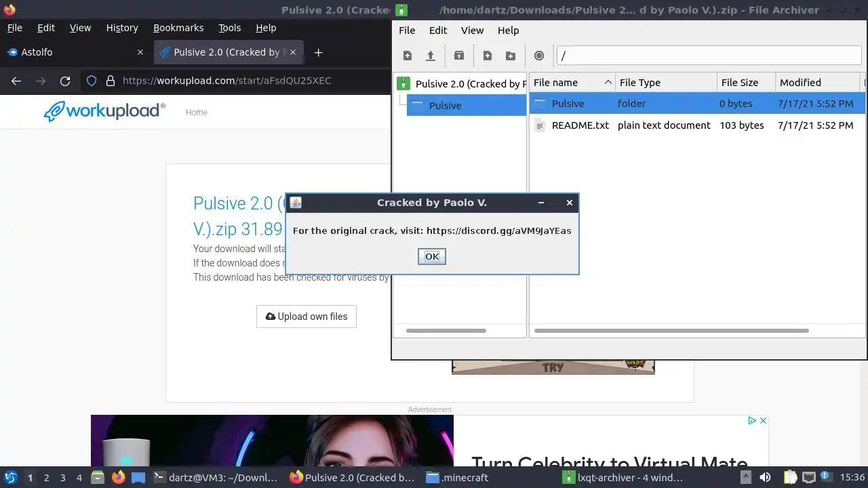This screenshot has width=868, height=488.
Task: Open Tools menu in Firefox
Action: pos(229,28)
